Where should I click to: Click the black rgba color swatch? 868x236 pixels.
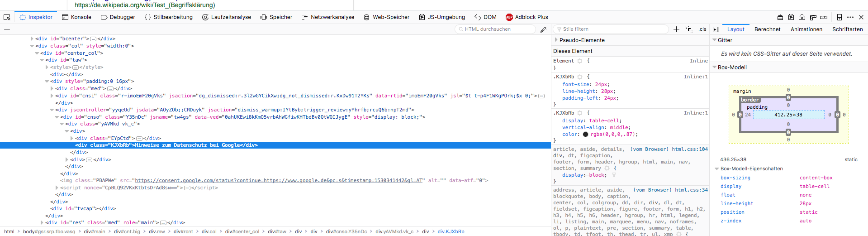(x=585, y=135)
